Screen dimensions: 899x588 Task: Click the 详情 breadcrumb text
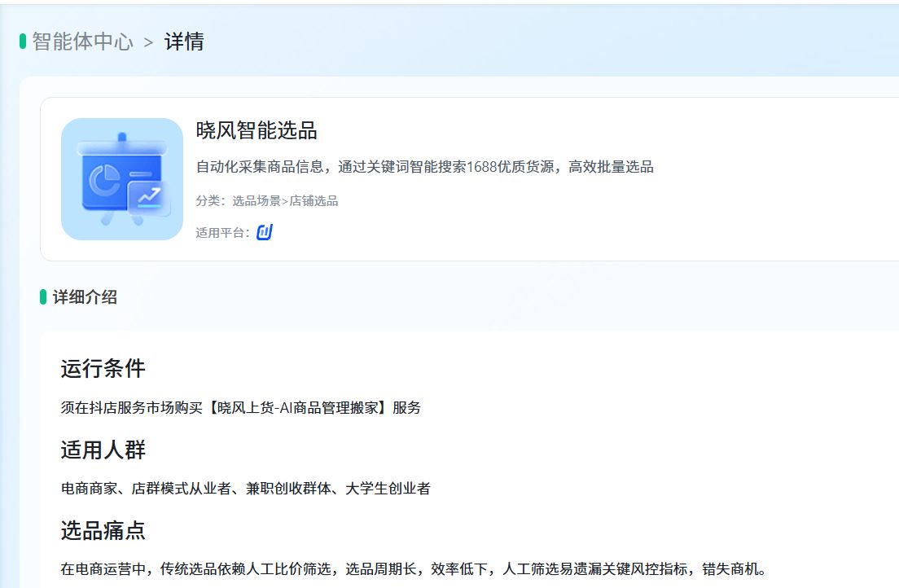[184, 42]
